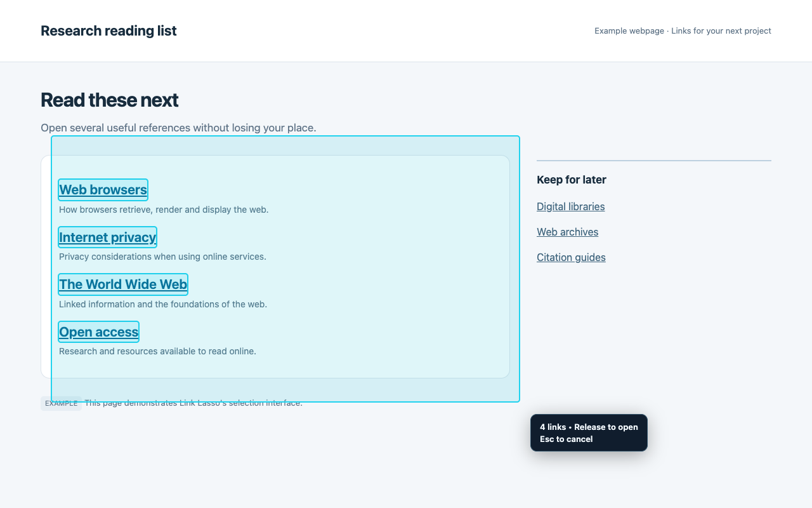The height and width of the screenshot is (508, 812).
Task: Click 'Open several useful references' subtitle
Action: click(178, 128)
